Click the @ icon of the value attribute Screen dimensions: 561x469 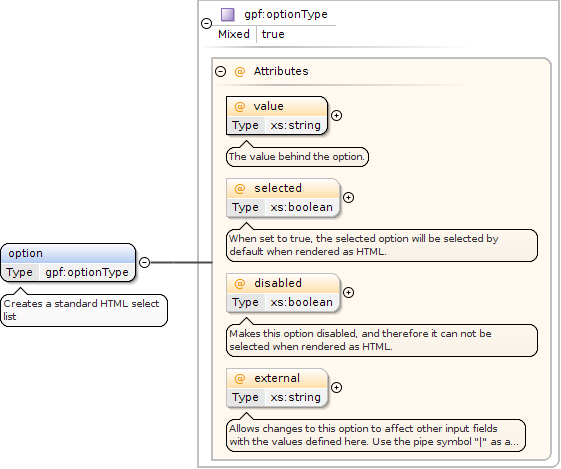pos(239,107)
